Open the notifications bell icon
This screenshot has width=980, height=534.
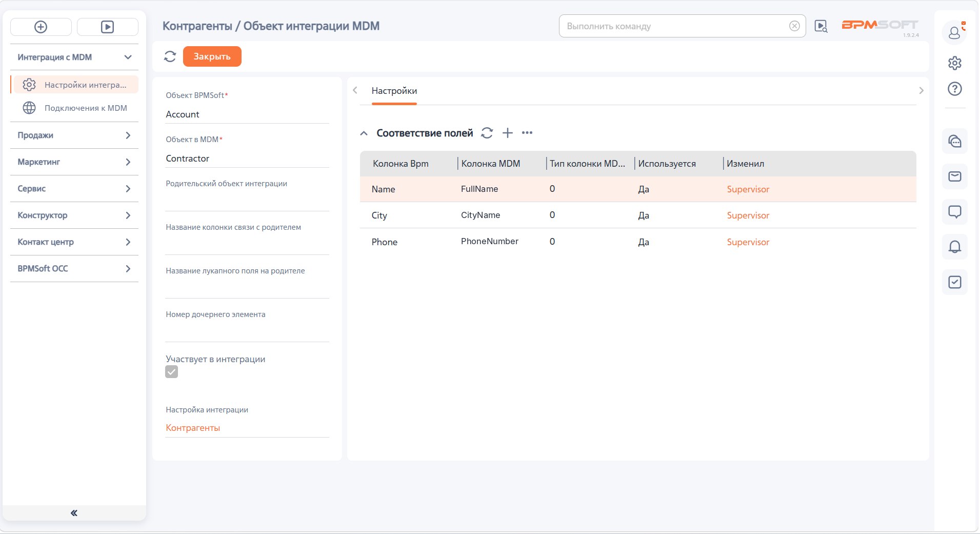[954, 247]
